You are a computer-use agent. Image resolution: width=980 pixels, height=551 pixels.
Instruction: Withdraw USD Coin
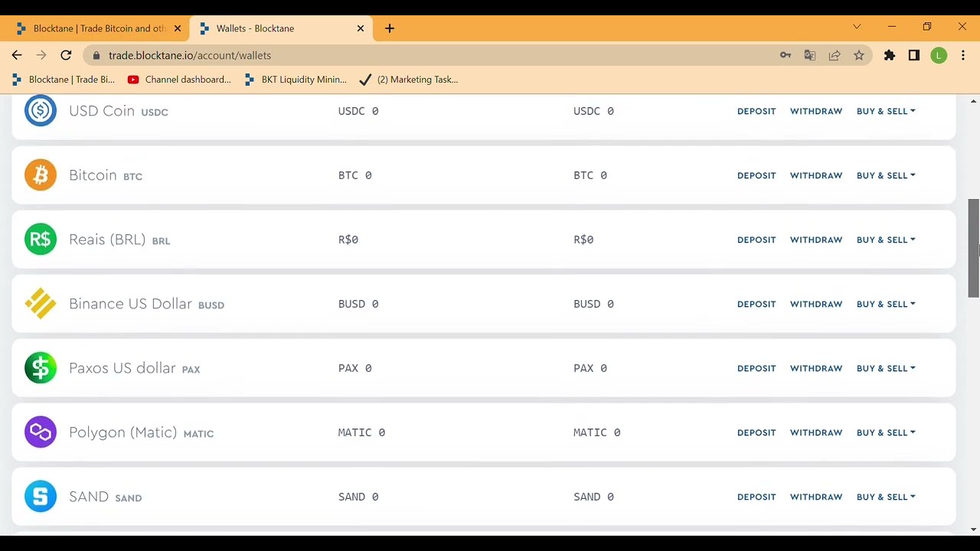[816, 111]
